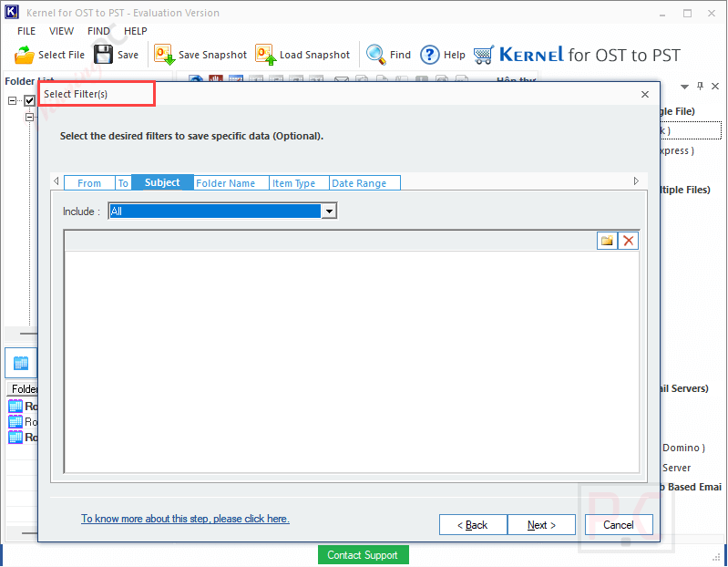Switch to the To filter tab
This screenshot has width=728, height=567.
click(123, 183)
